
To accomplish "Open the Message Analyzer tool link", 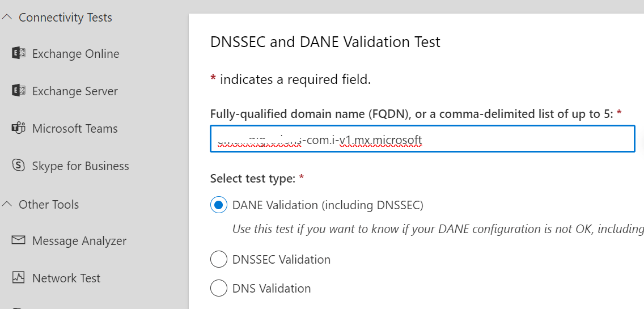I will (x=79, y=241).
